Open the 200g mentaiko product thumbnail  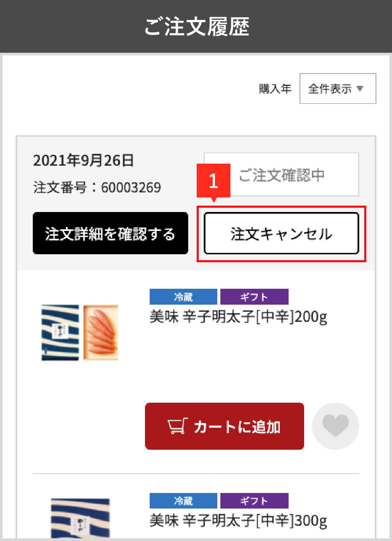(x=80, y=333)
